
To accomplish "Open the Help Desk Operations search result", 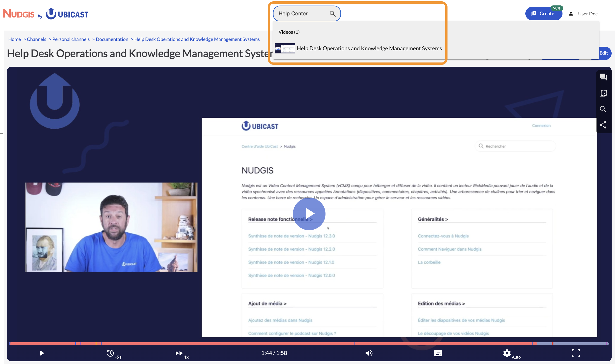I will click(x=369, y=48).
